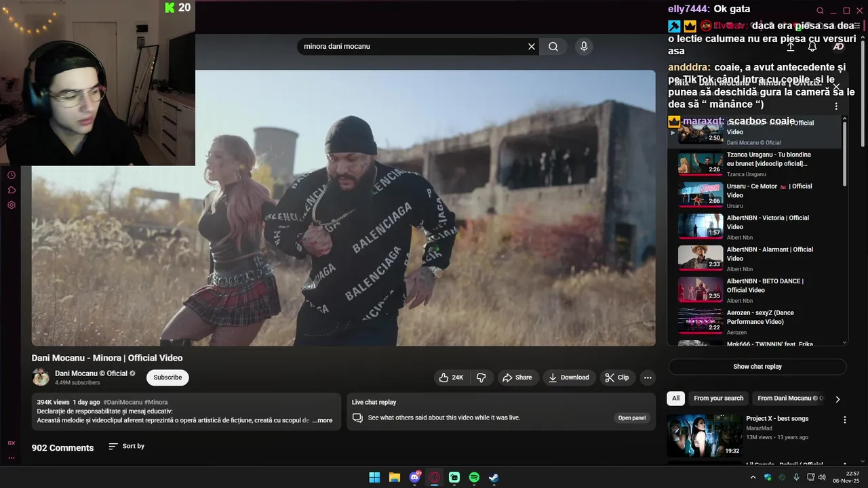Open Opera sidebar history clock icon
Viewport: 868px width, 488px height.
pos(12,175)
